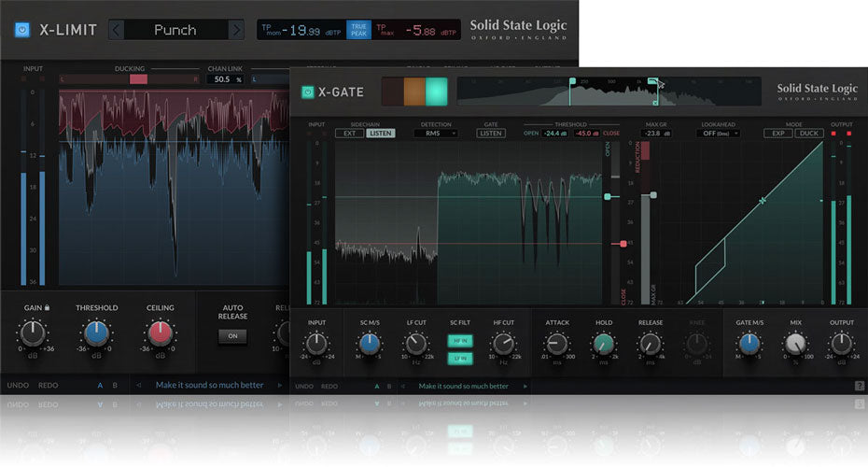Click the red CLOSE threshold slider handle

(623, 244)
